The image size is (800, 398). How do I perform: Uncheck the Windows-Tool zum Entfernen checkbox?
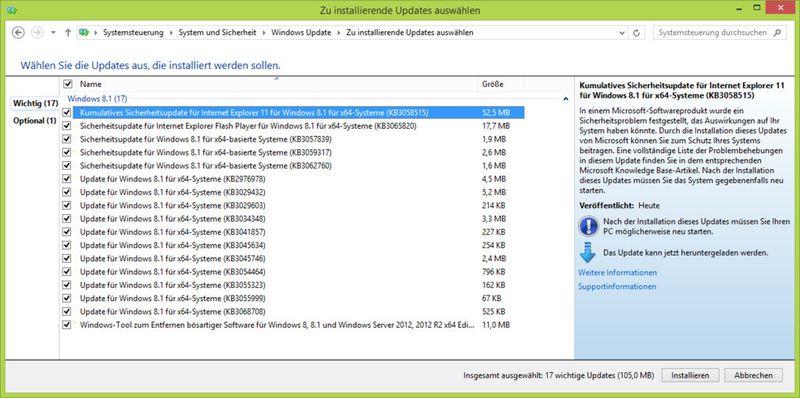click(67, 325)
